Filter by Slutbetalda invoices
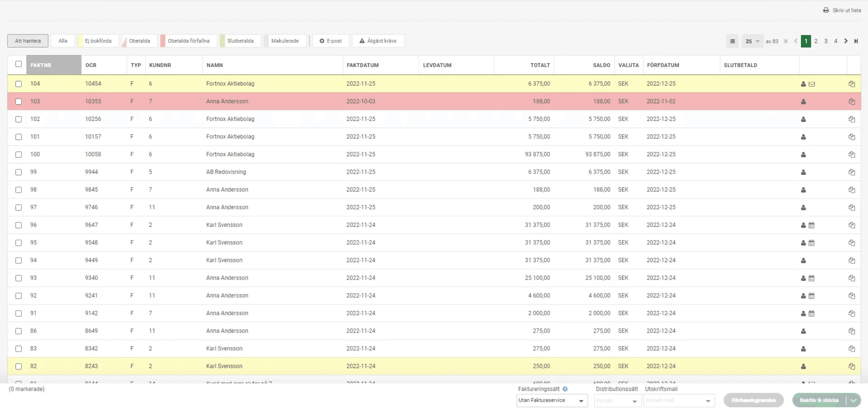The image size is (868, 410). click(x=240, y=41)
